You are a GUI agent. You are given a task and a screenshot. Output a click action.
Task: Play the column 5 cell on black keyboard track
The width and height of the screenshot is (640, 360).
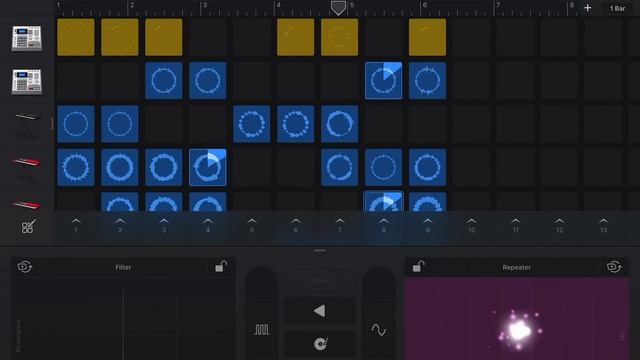[x=252, y=124]
